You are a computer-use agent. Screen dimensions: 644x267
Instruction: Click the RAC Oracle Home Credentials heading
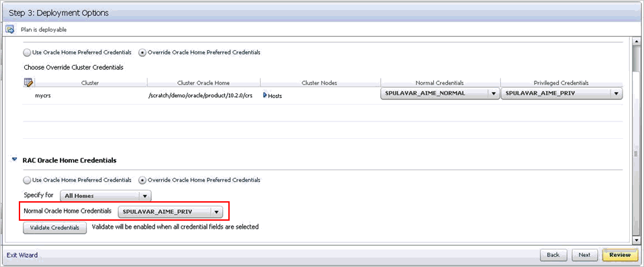(69, 160)
